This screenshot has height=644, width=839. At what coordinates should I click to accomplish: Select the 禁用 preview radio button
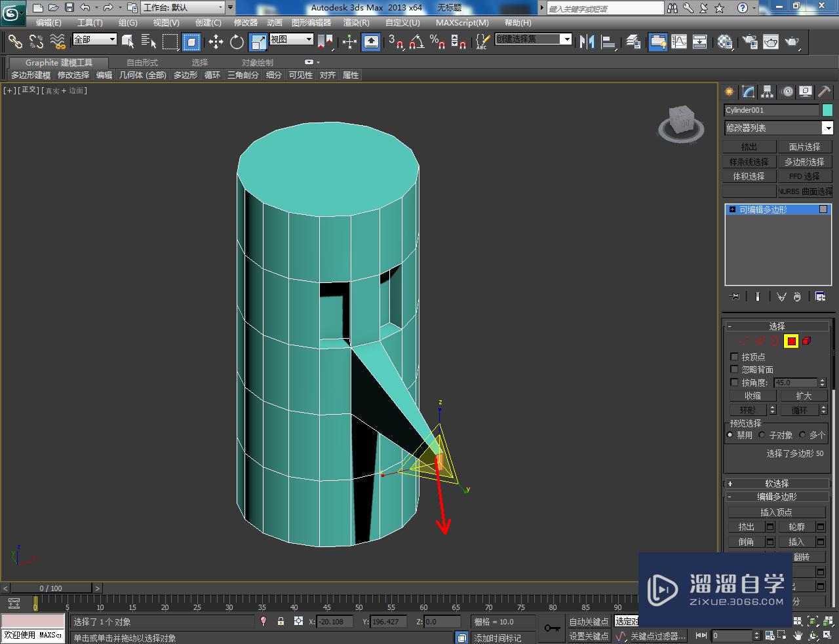point(730,435)
